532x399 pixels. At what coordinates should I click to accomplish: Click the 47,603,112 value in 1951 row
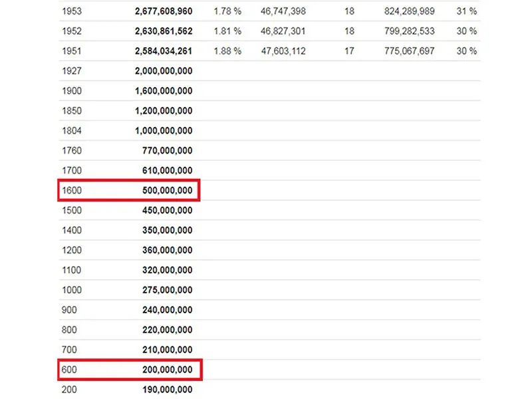click(283, 51)
